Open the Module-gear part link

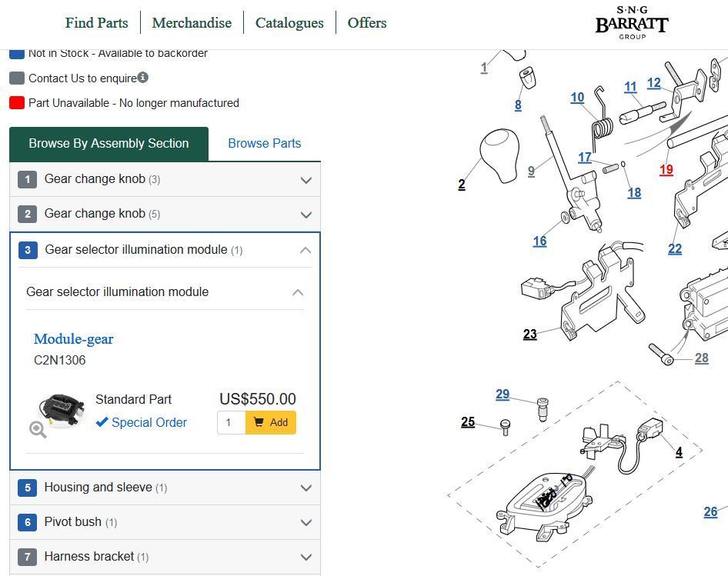73,339
